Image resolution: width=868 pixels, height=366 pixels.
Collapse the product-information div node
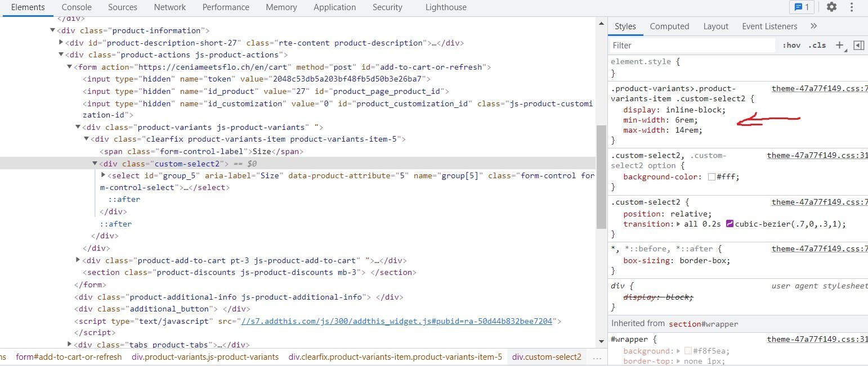coord(53,30)
